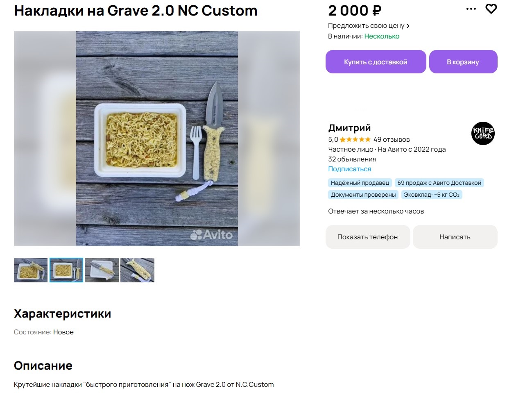Screen dimensions: 532x393
Task: Expand 'Предложить свою цену' price offer
Action: tap(369, 26)
